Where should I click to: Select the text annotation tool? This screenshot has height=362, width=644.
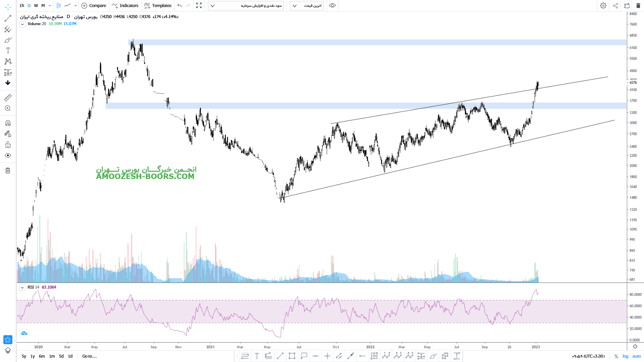tap(8, 51)
